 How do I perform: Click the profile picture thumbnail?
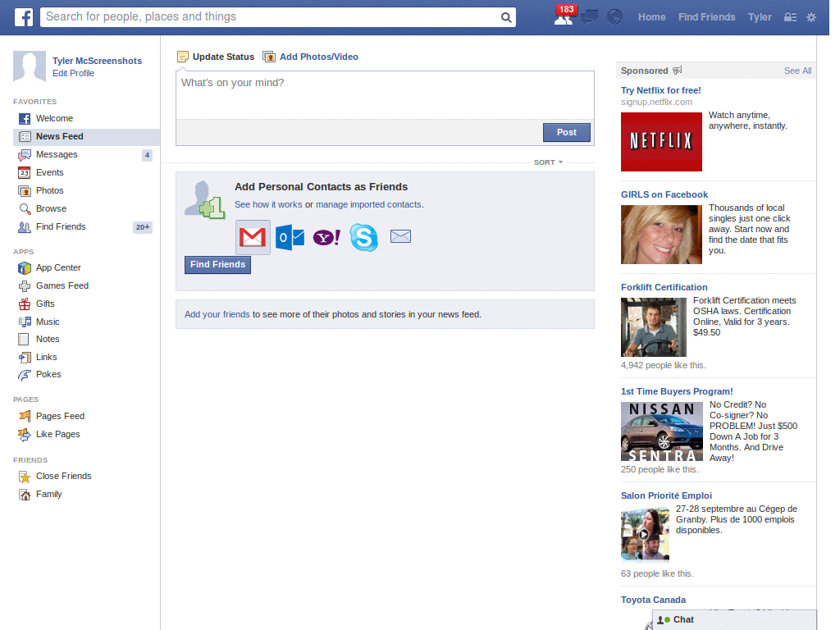pos(30,67)
